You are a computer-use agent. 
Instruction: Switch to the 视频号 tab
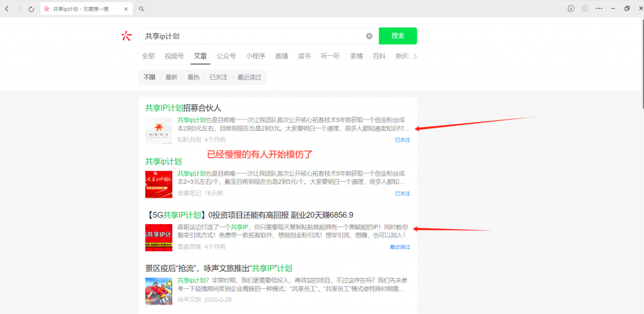point(174,56)
